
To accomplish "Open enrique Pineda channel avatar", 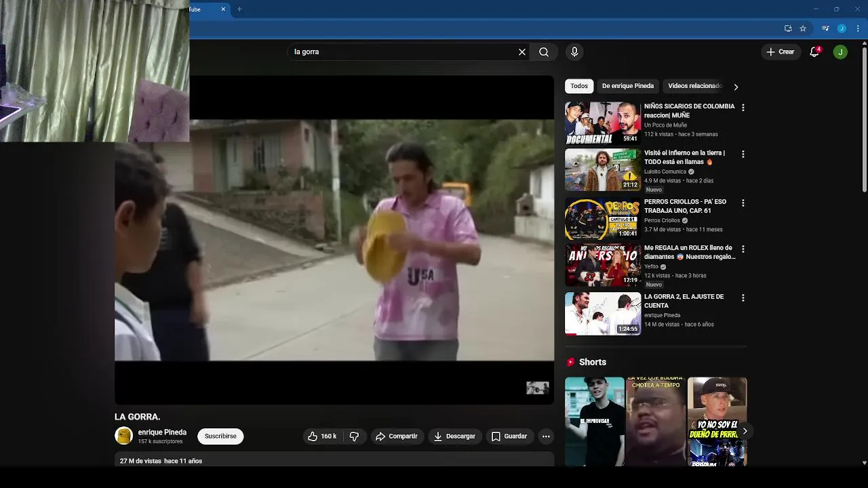I will [123, 436].
